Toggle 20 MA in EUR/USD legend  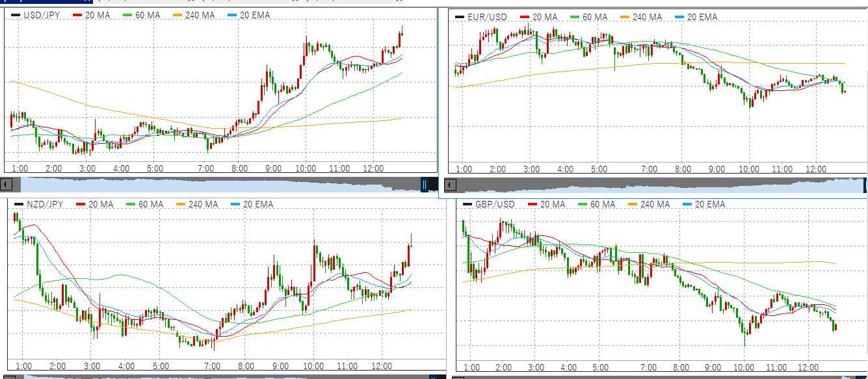(x=540, y=17)
